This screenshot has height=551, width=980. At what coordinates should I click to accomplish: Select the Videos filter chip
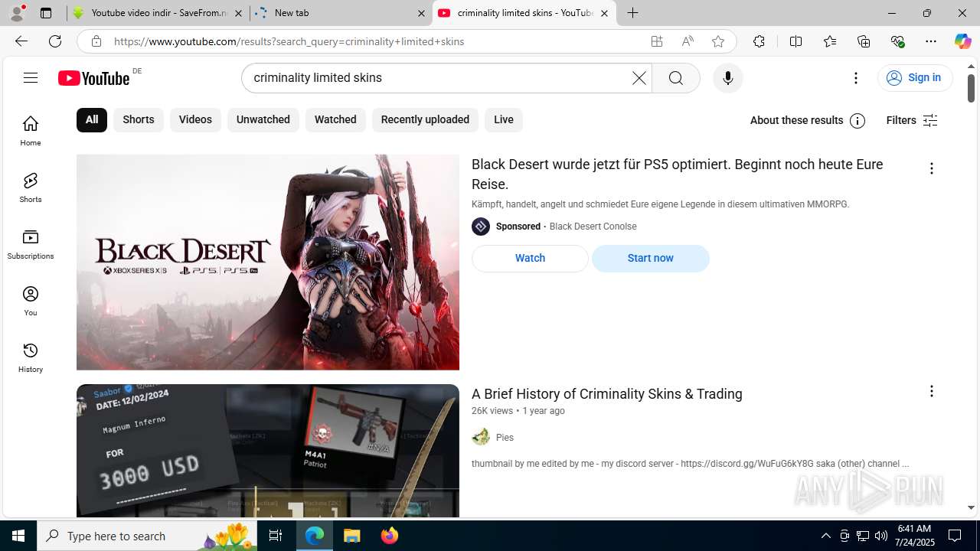coord(195,120)
